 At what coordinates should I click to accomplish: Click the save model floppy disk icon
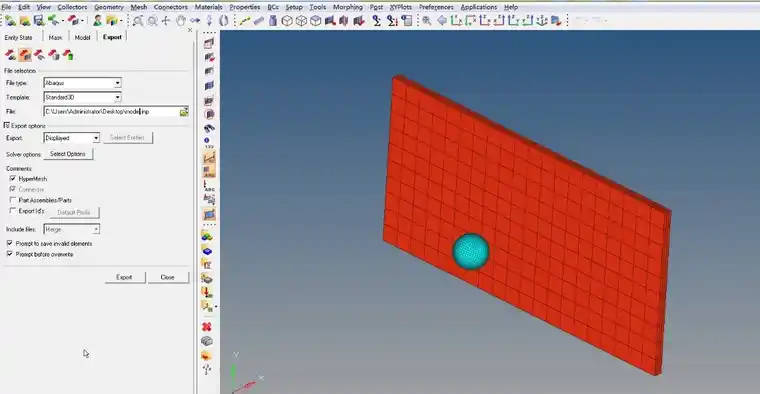pyautogui.click(x=39, y=21)
